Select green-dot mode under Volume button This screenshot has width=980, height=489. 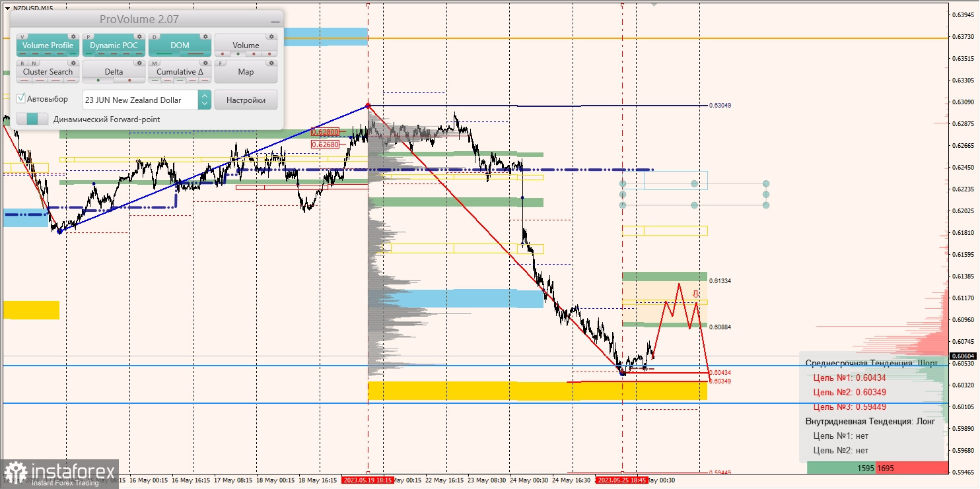point(238,54)
